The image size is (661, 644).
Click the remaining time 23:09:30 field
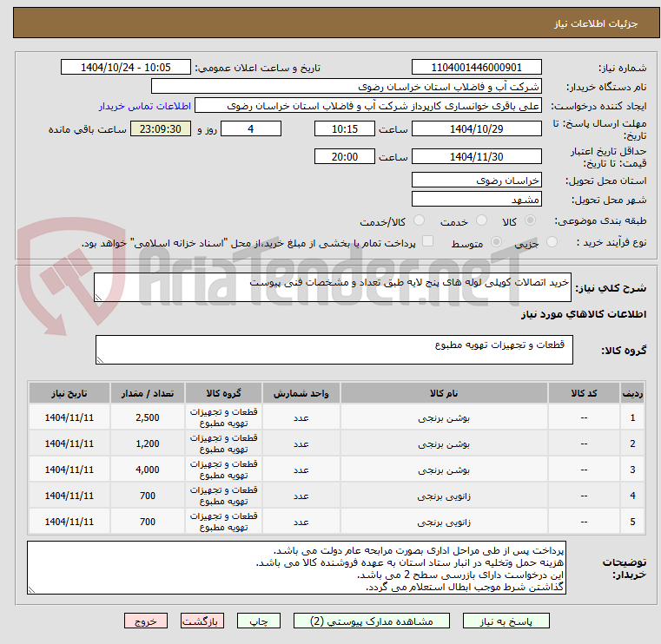(x=160, y=128)
